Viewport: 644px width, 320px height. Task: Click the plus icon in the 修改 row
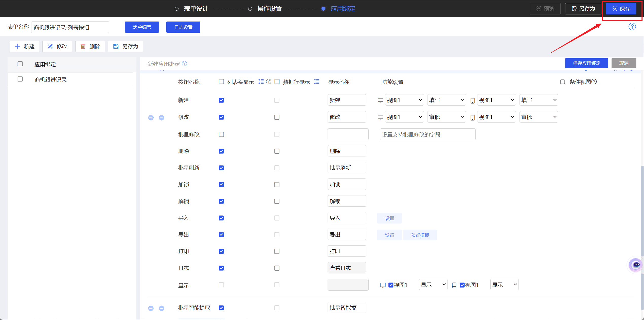(x=151, y=118)
